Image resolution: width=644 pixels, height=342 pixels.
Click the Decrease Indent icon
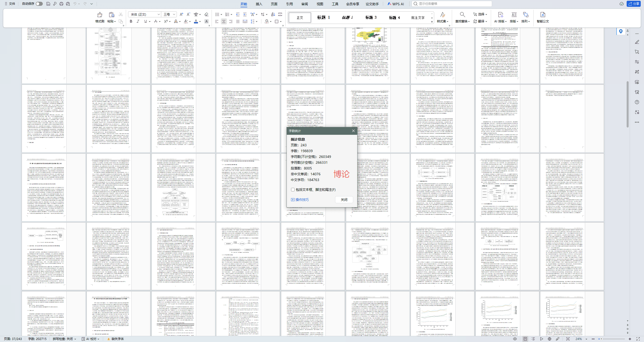238,14
